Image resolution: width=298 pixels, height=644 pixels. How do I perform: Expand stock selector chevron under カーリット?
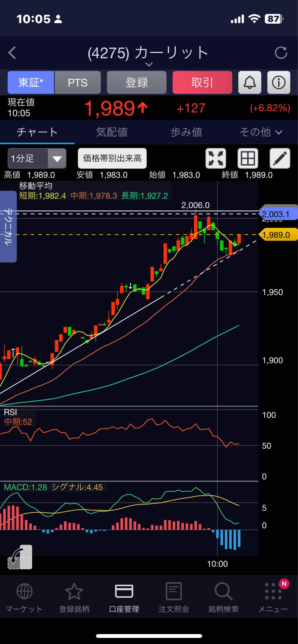(x=149, y=65)
